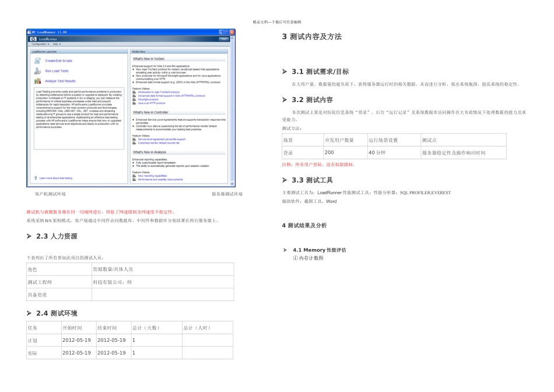Click the Run Load Tests icon
Image resolution: width=554 pixels, height=392 pixels.
pos(37,71)
